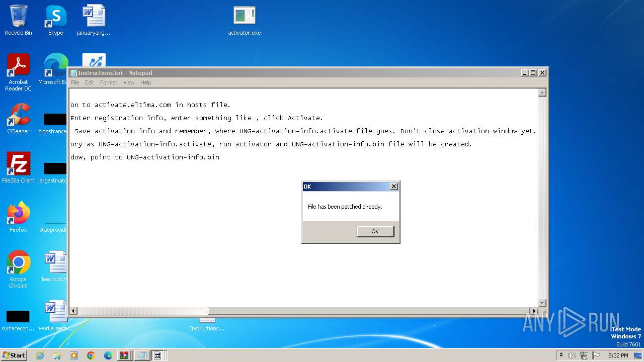
Task: Click Notepad horizontal scrollbar right arrow
Action: pos(534,311)
